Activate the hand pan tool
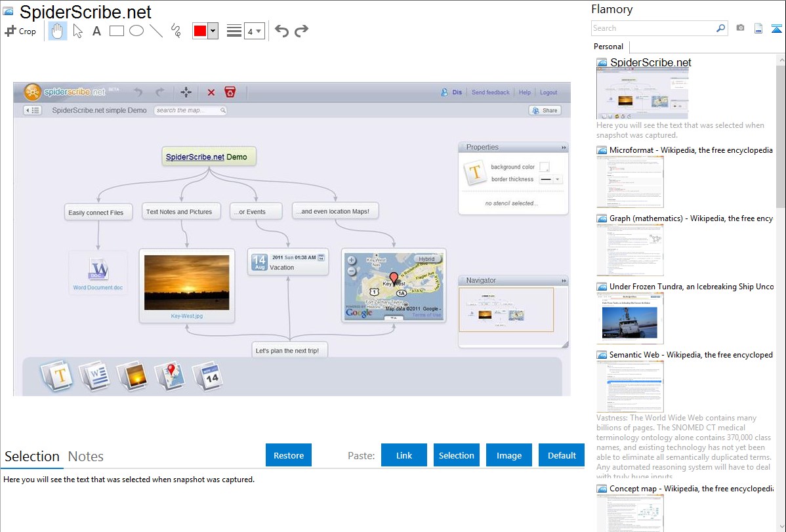The height and width of the screenshot is (532, 786). [x=58, y=31]
